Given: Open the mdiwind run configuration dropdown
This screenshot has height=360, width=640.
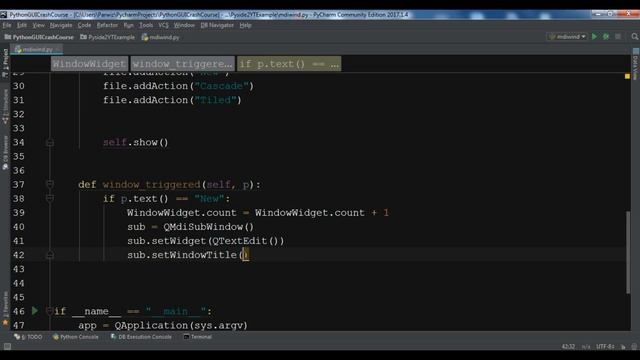Looking at the screenshot, I should (567, 37).
